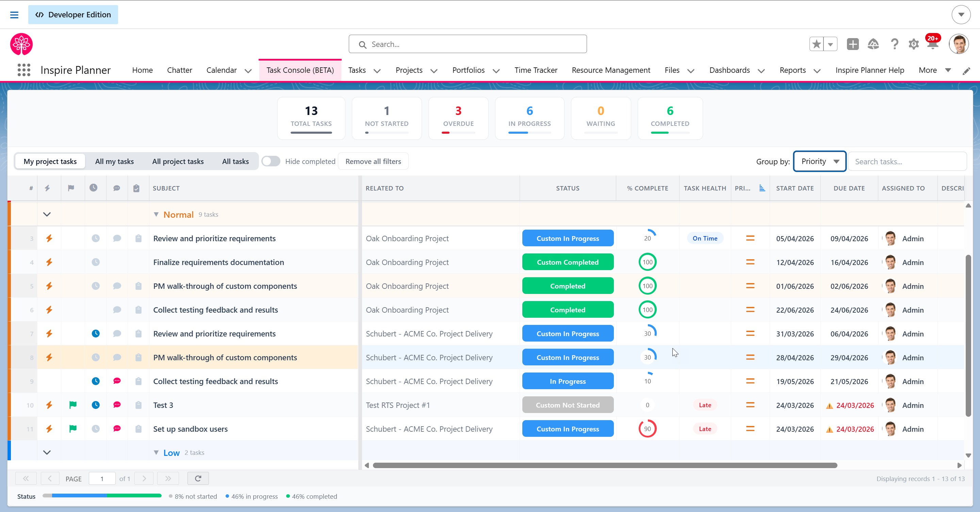
Task: Click the chevron in the Normal group row
Action: point(47,214)
